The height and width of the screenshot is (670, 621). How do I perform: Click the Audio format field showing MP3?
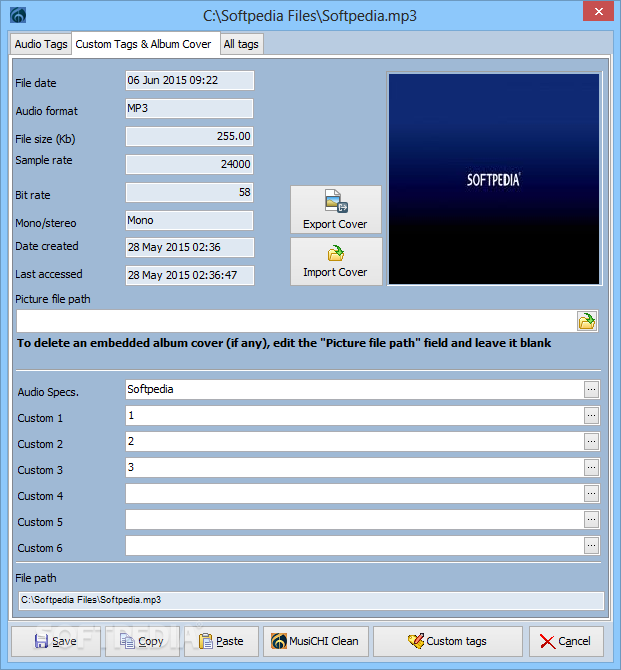tap(189, 109)
